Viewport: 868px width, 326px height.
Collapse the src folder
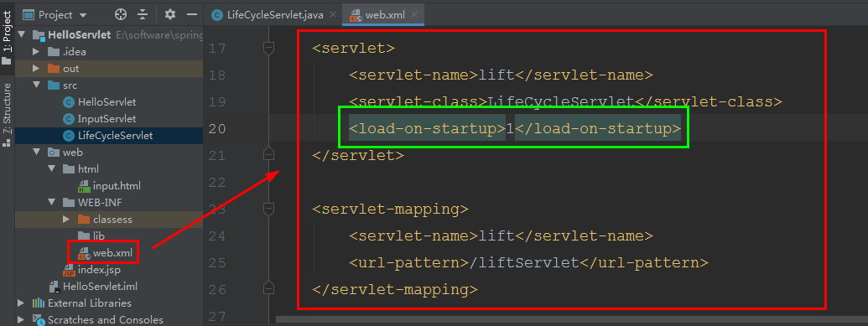[37, 85]
